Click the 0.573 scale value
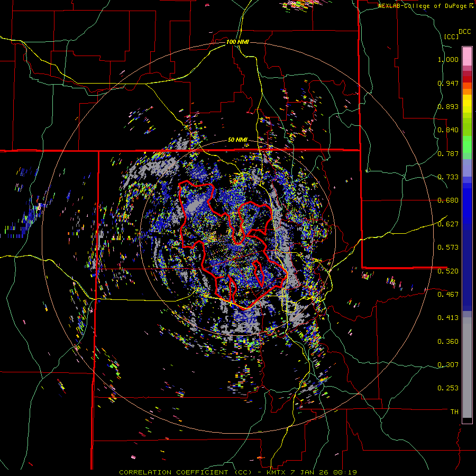Image resolution: width=476 pixels, height=476 pixels. click(x=448, y=247)
